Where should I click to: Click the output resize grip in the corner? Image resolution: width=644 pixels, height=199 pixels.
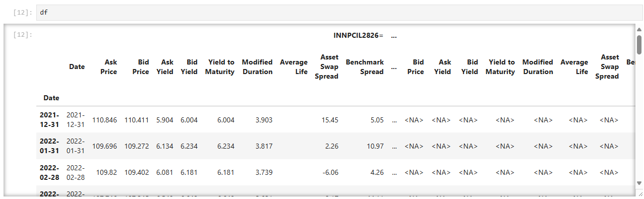tap(639, 193)
